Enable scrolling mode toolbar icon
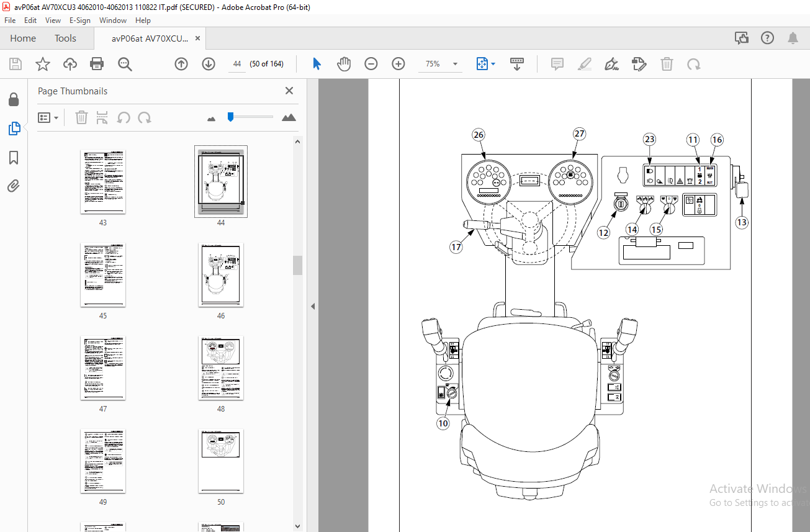810x532 pixels. (516, 64)
